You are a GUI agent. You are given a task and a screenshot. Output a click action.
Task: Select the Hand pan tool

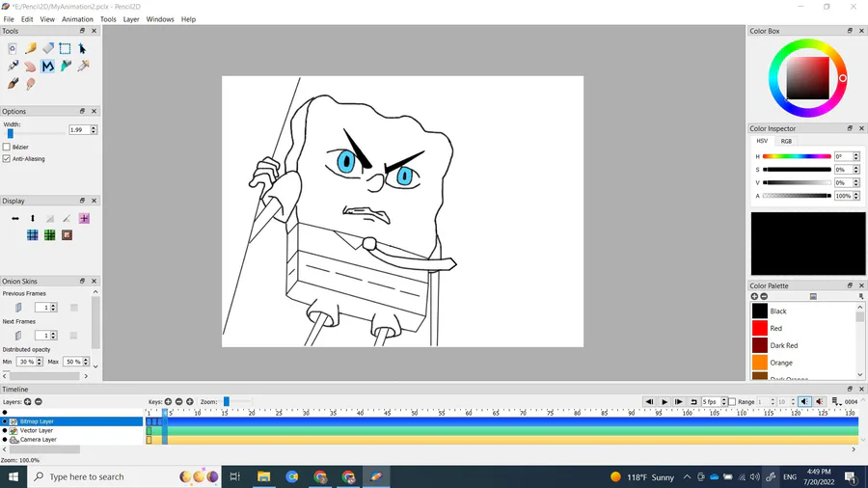[x=31, y=67]
